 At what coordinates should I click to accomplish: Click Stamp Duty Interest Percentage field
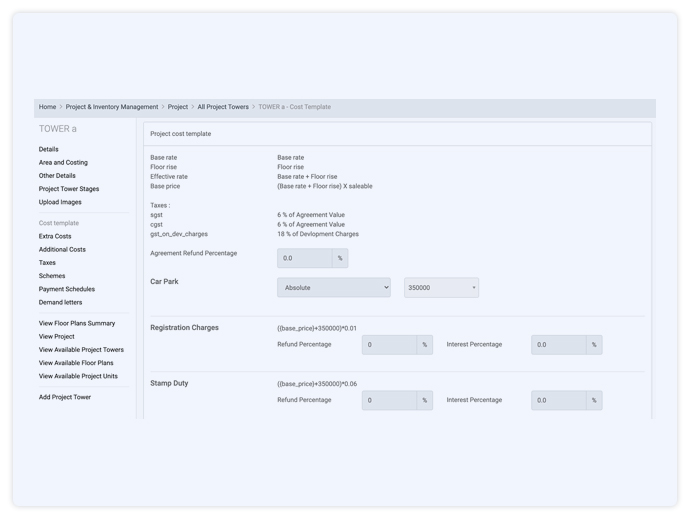(558, 400)
